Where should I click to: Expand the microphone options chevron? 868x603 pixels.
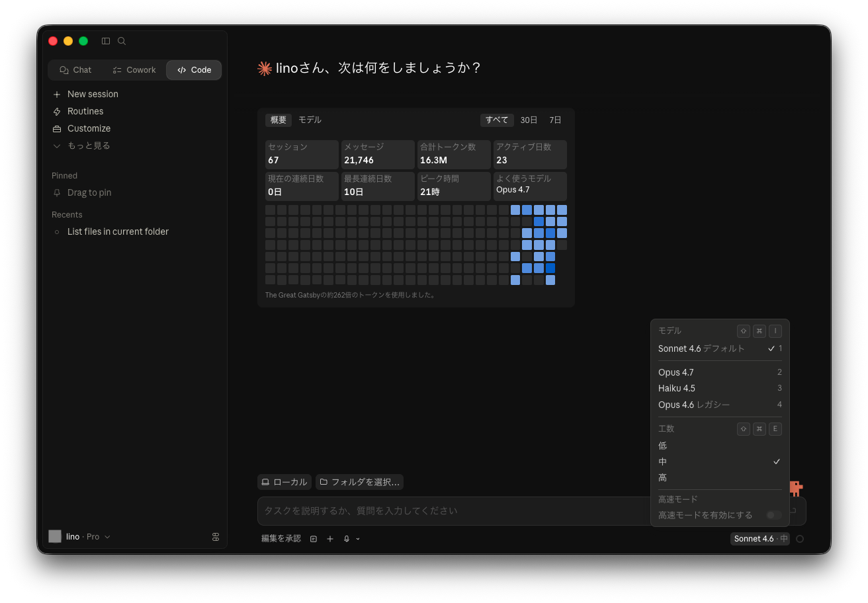click(358, 539)
